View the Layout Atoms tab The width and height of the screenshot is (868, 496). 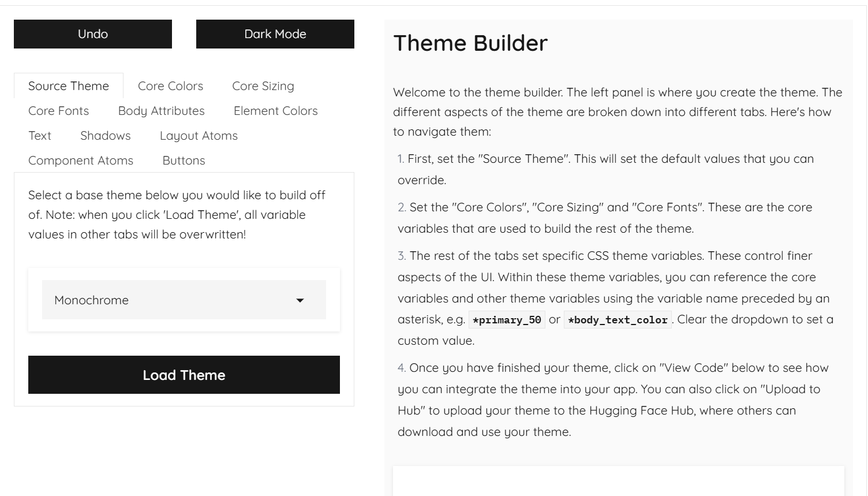point(199,136)
